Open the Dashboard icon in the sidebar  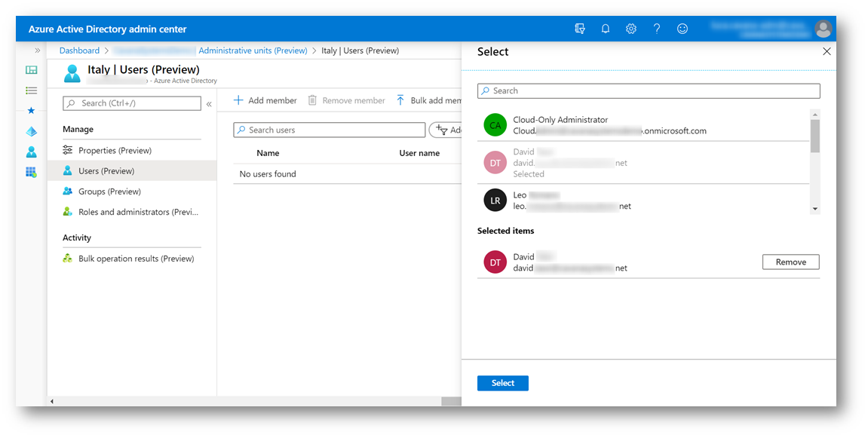click(x=32, y=70)
